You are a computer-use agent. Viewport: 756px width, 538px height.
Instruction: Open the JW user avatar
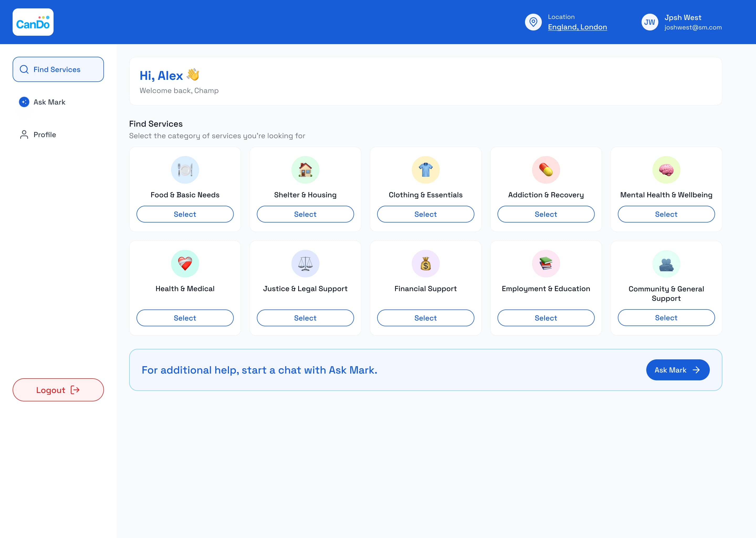point(650,22)
